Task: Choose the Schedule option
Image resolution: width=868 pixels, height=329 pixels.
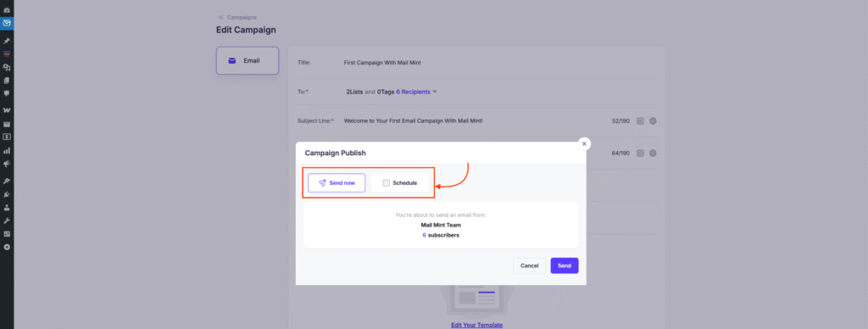Action: pos(400,183)
